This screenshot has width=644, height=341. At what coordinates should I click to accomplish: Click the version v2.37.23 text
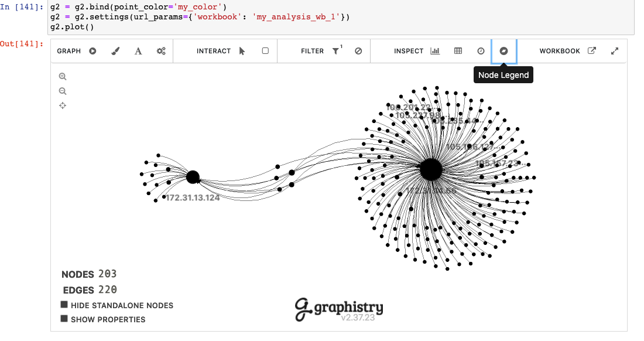click(x=358, y=318)
